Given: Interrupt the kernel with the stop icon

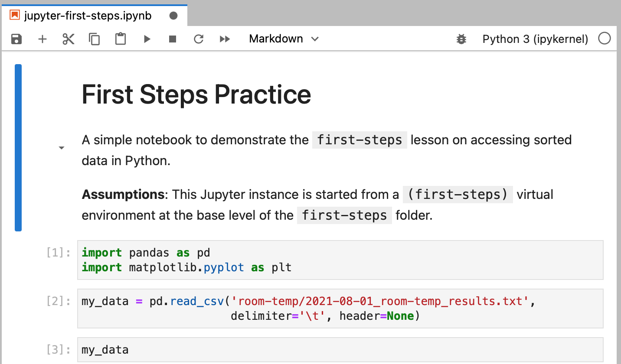Looking at the screenshot, I should pyautogui.click(x=173, y=39).
